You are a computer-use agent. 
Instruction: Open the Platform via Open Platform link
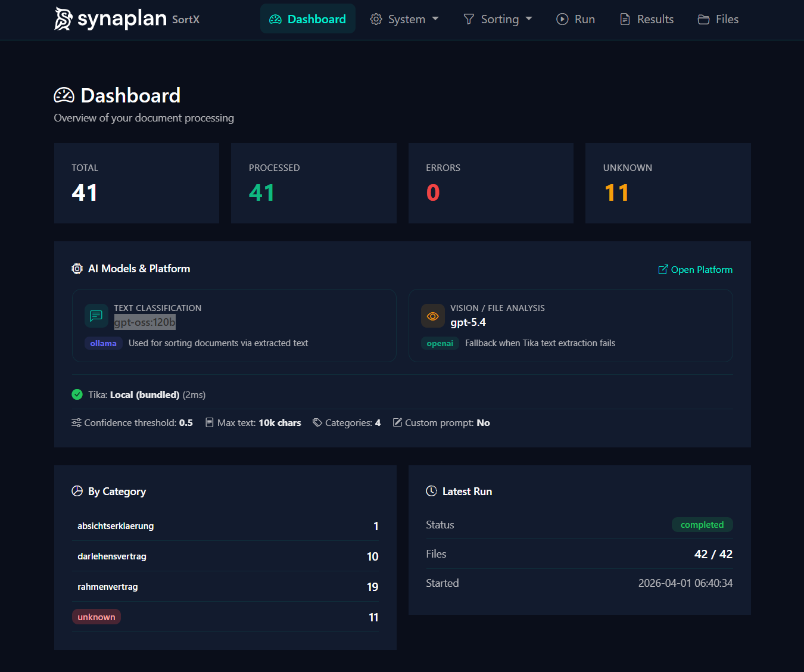[x=702, y=269]
